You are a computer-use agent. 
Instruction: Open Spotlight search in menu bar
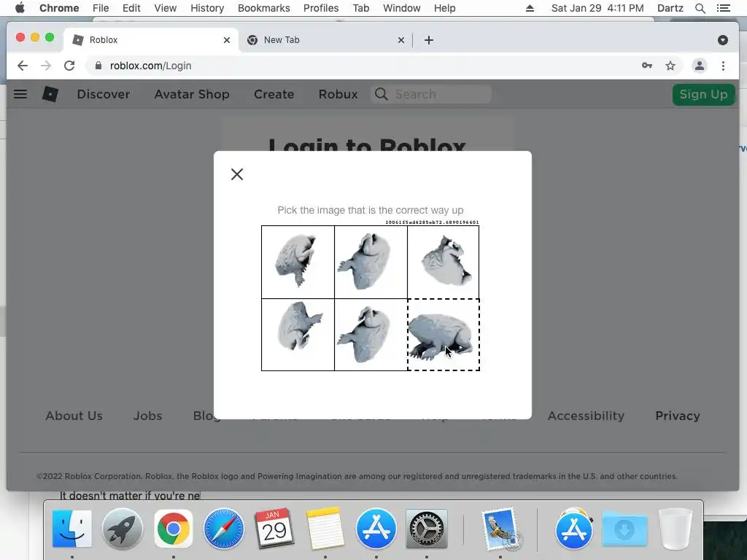700,8
